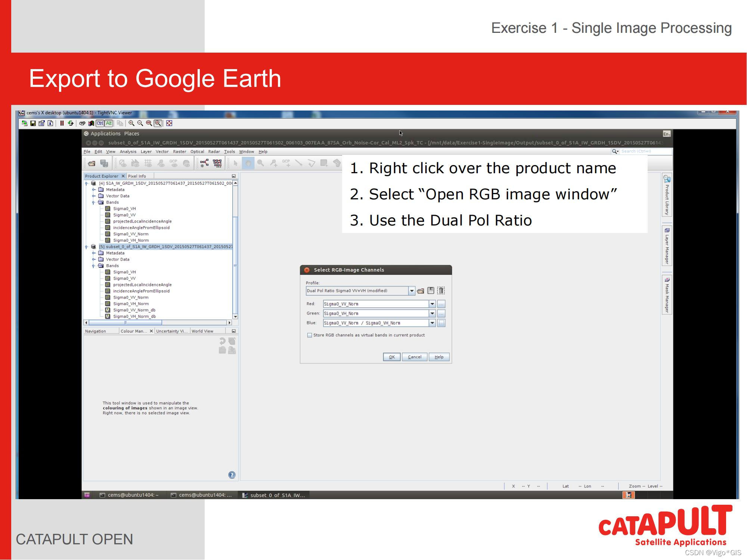Open the Product Library side panel

pyautogui.click(x=667, y=195)
